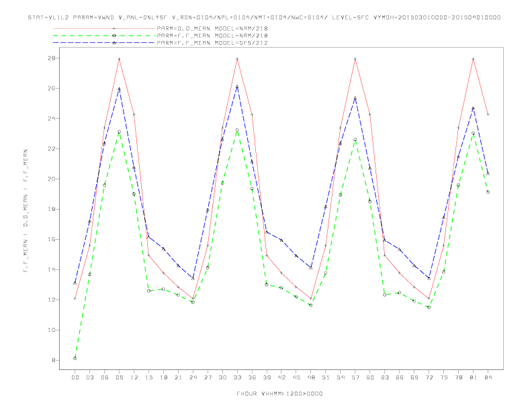Click y-axis tick label 26
This screenshot has width=532, height=411.
(x=52, y=88)
